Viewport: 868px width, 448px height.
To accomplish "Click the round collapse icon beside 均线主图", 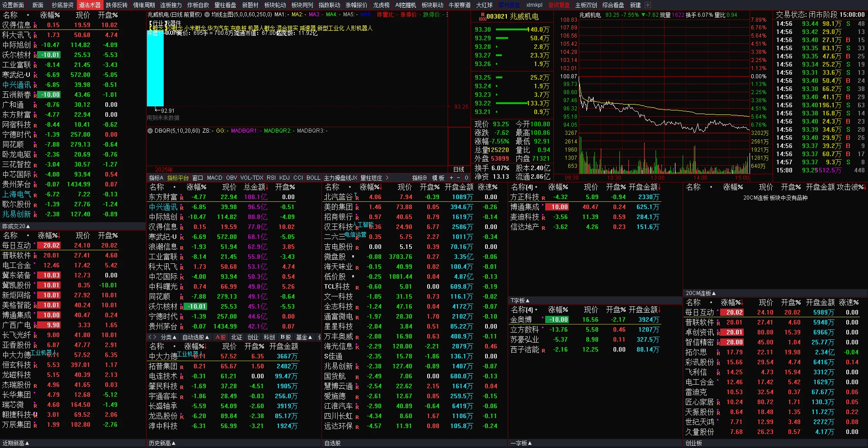I will [x=207, y=14].
